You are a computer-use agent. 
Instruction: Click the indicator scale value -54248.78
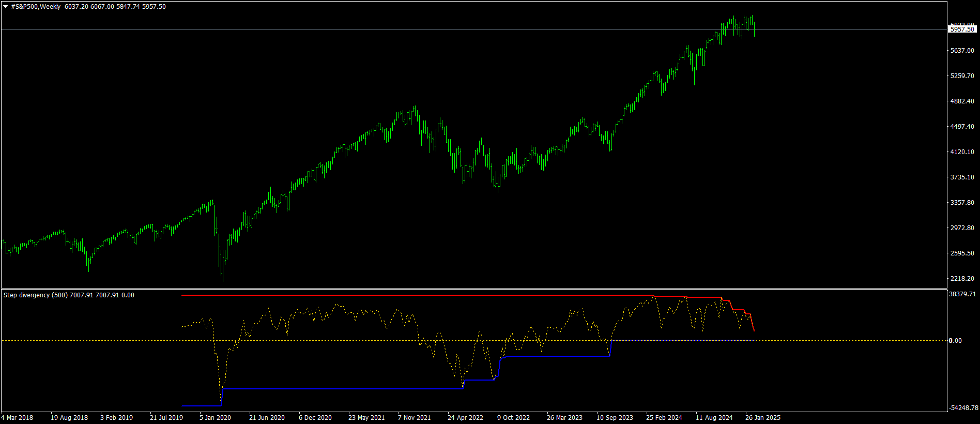[963, 408]
